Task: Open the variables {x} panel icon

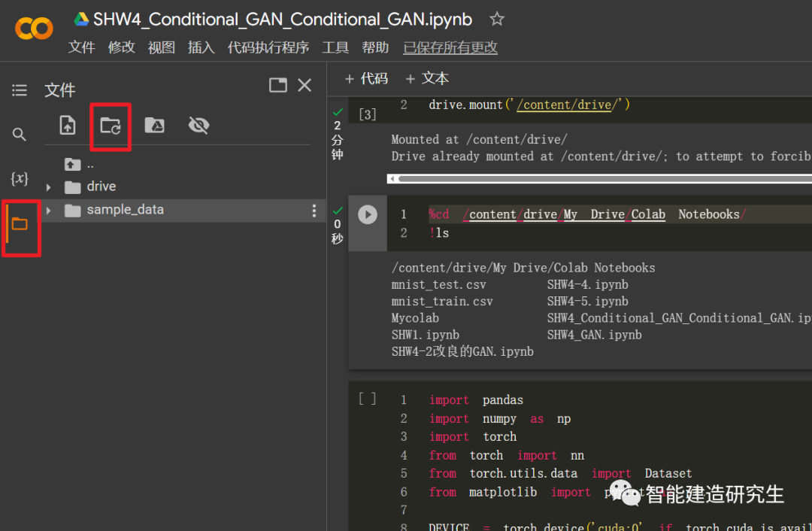Action: click(20, 179)
